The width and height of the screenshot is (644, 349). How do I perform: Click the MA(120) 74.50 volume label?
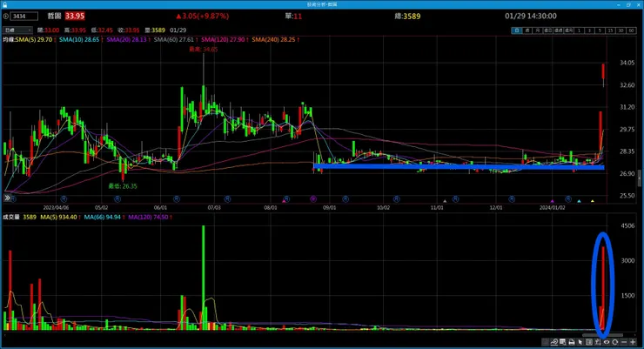[148, 217]
